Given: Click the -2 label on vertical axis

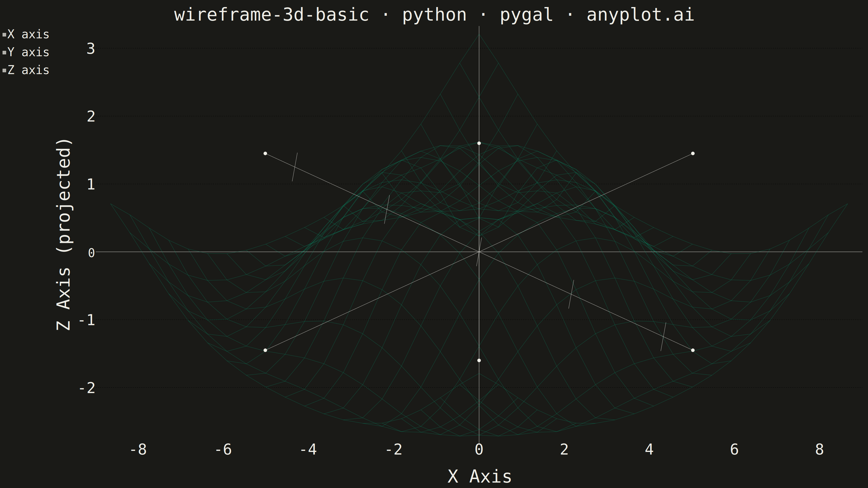Looking at the screenshot, I should pos(87,388).
